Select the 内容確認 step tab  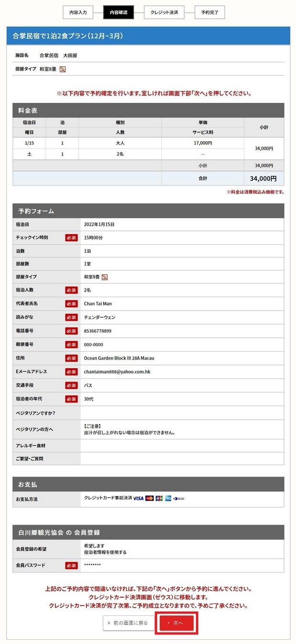click(x=118, y=12)
